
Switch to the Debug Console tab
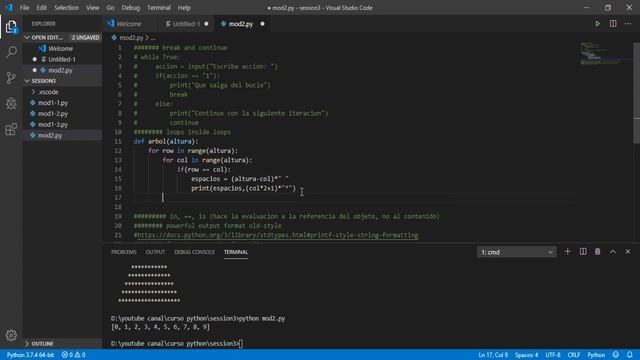click(194, 252)
